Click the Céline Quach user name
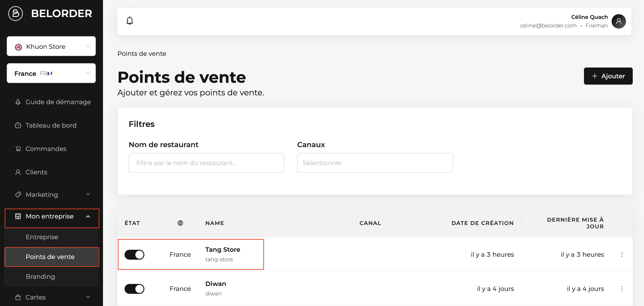Image resolution: width=644 pixels, height=306 pixels. pos(589,17)
